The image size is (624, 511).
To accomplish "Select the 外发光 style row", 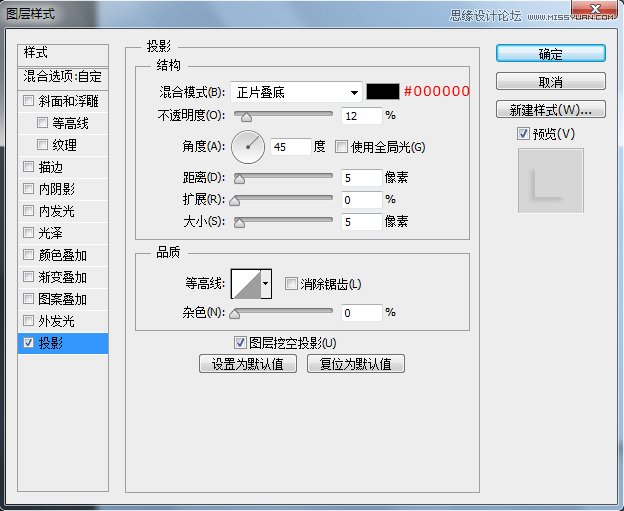I will click(63, 321).
